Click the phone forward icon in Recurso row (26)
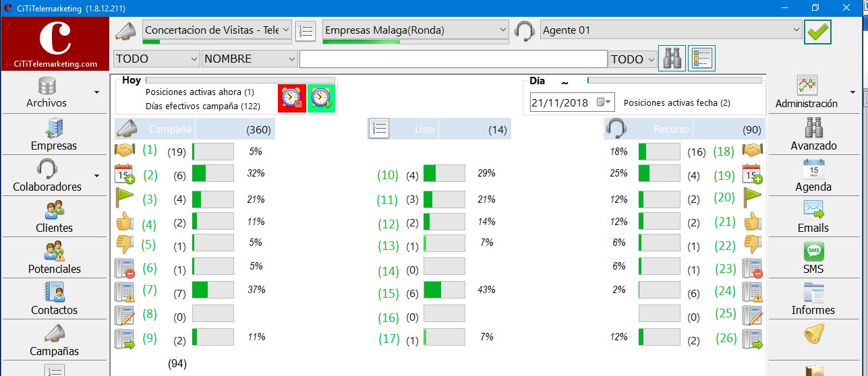Image resolution: width=868 pixels, height=376 pixels. pyautogui.click(x=753, y=338)
